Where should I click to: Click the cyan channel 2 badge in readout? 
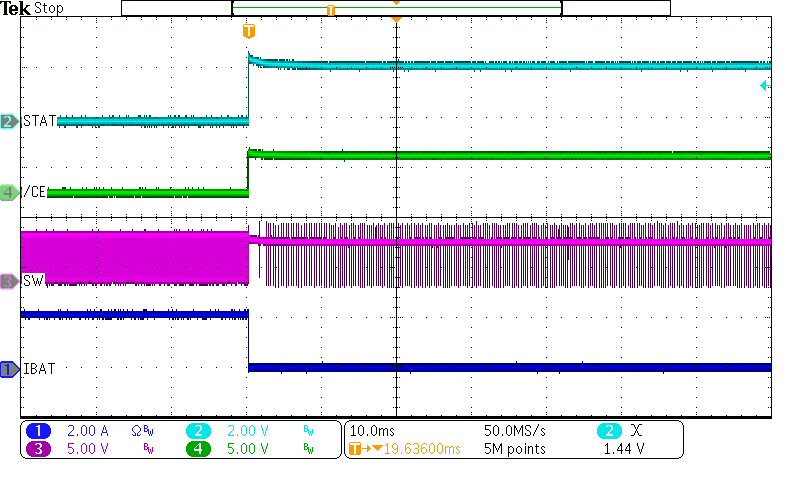point(198,430)
